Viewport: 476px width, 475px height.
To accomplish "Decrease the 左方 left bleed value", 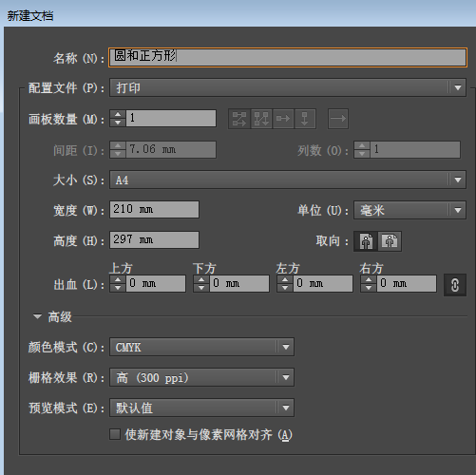I will coord(285,288).
